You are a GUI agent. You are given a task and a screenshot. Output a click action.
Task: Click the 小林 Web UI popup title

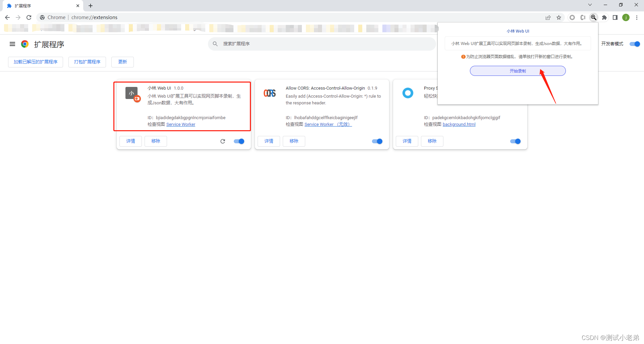518,31
